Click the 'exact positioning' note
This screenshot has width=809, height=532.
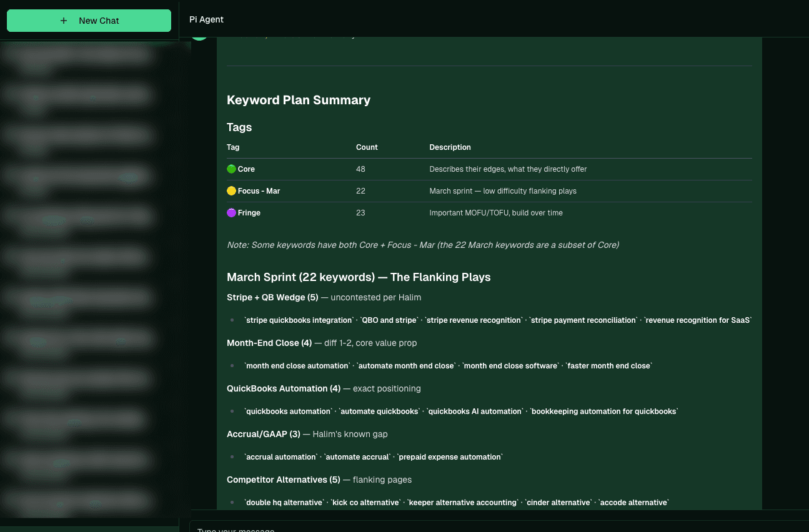(x=387, y=388)
